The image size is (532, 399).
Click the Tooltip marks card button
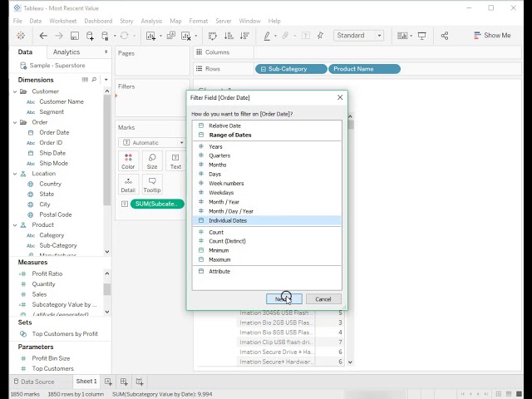[x=152, y=185]
